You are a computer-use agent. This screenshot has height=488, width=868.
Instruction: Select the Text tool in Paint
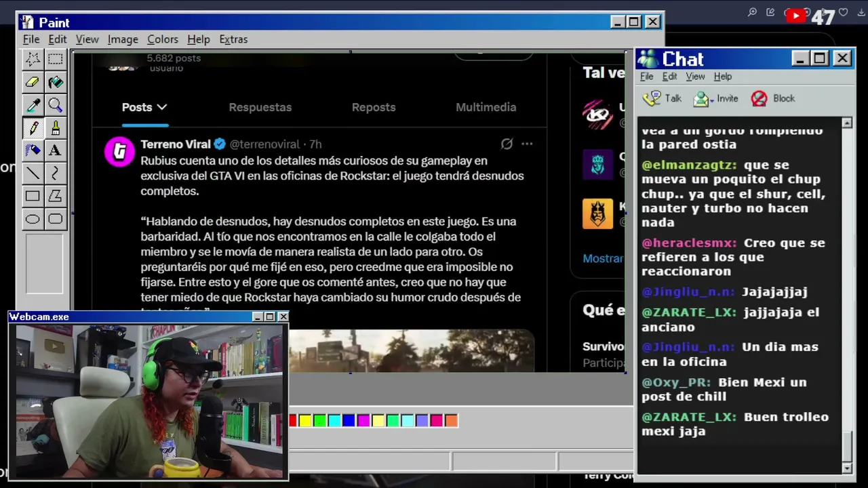[x=56, y=150]
